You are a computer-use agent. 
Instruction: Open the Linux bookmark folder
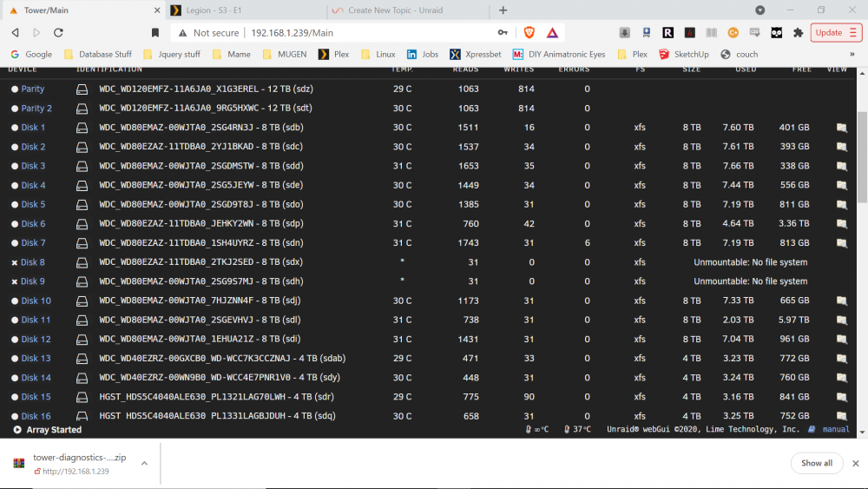click(378, 54)
